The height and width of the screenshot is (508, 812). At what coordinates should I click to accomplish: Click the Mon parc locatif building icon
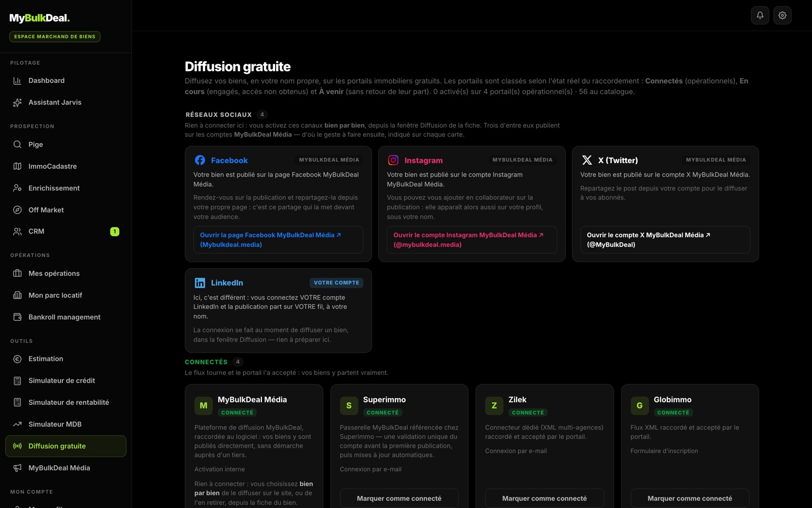(x=17, y=295)
